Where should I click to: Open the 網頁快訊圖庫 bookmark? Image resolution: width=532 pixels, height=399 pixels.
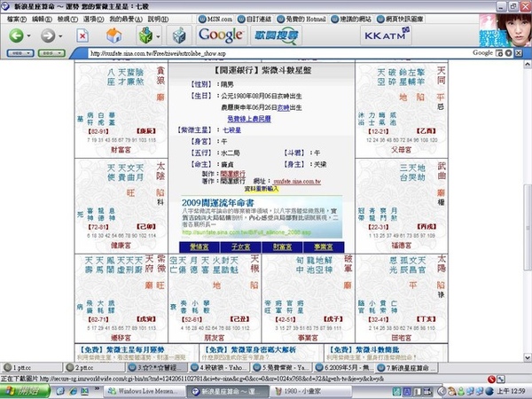[400, 19]
